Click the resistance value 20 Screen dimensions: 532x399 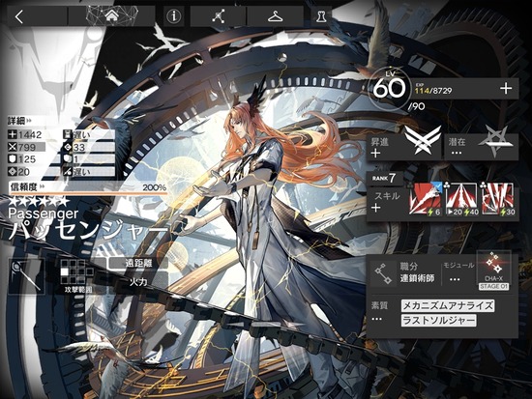(x=24, y=172)
